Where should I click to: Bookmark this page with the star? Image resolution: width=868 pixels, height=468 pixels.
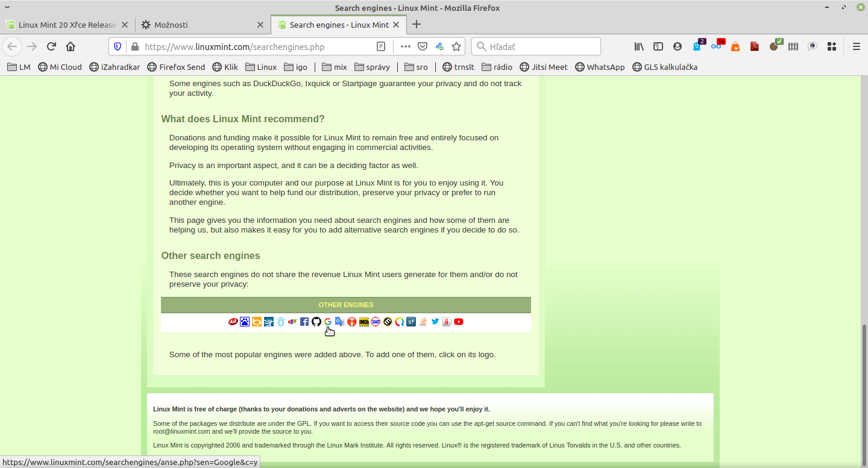456,46
